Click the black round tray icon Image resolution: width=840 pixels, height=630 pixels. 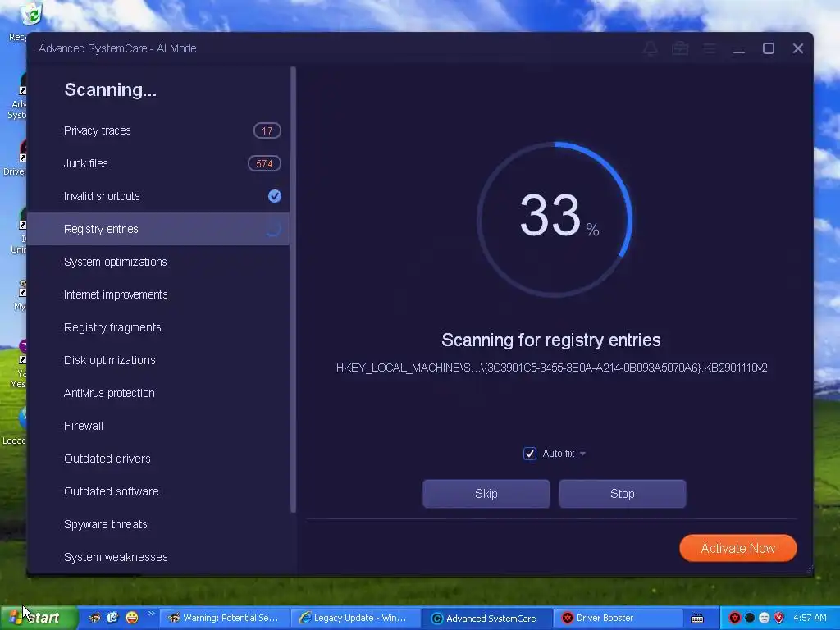(x=750, y=618)
